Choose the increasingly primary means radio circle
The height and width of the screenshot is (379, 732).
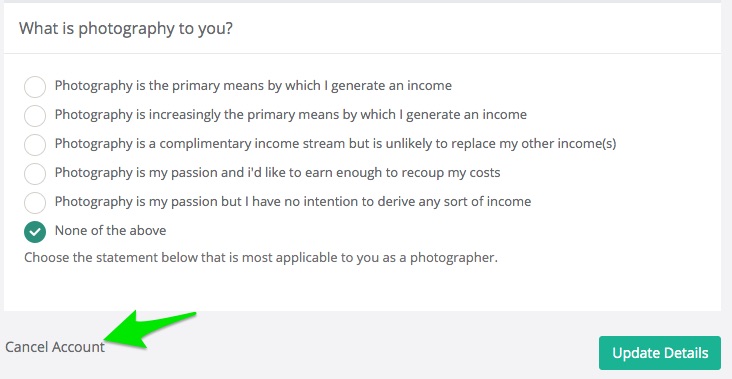[x=35, y=115]
